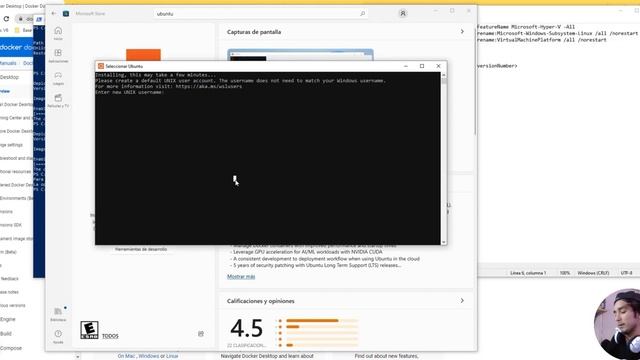Open Release notes in Docker docs sidebar

[x=9, y=292]
